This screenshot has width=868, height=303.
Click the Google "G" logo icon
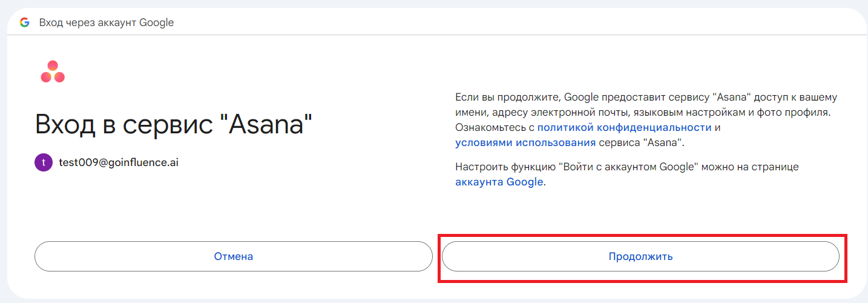[24, 22]
